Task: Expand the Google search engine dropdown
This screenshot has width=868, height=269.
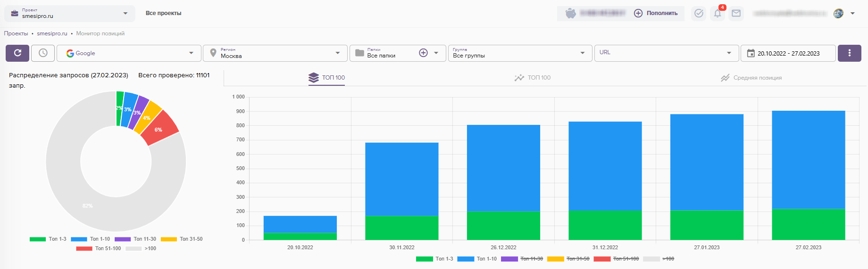Action: click(129, 53)
